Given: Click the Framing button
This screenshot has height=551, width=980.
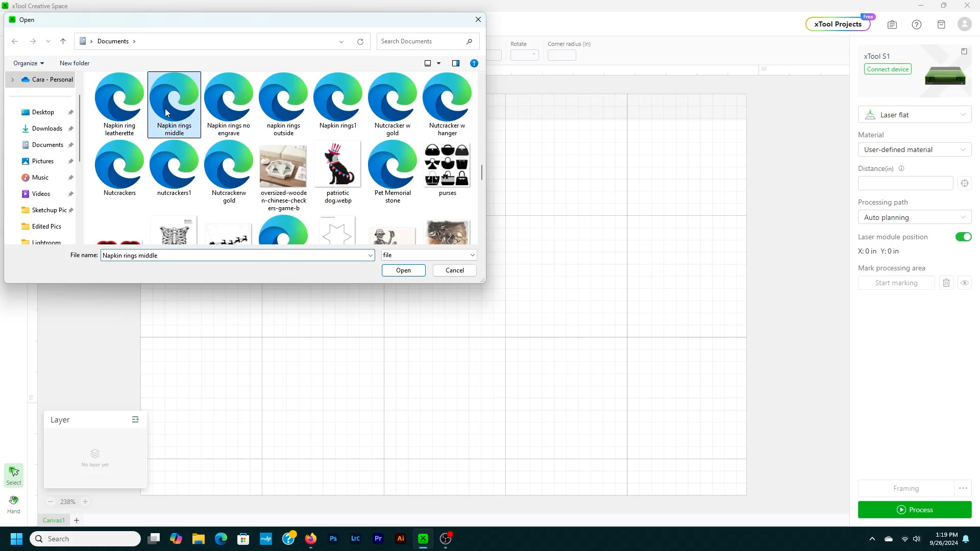Looking at the screenshot, I should coord(906,488).
